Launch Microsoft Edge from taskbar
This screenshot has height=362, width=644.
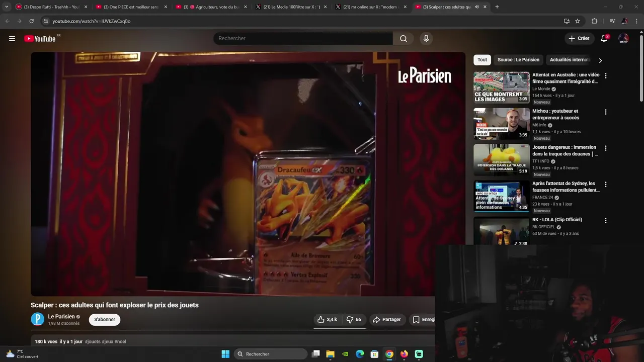[x=360, y=354]
